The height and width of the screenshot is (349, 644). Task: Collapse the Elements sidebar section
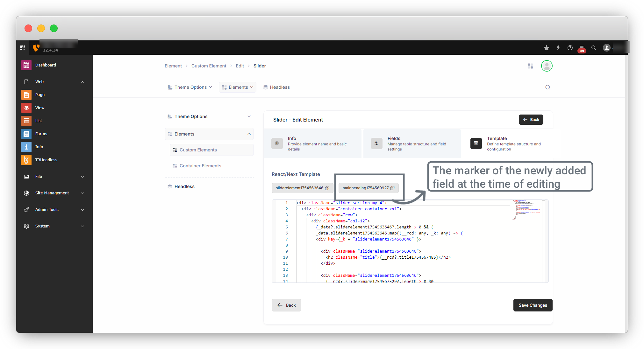pyautogui.click(x=249, y=134)
